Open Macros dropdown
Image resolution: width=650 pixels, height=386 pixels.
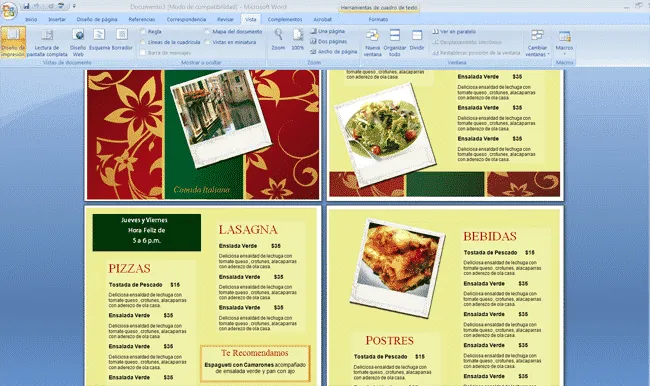(x=564, y=43)
